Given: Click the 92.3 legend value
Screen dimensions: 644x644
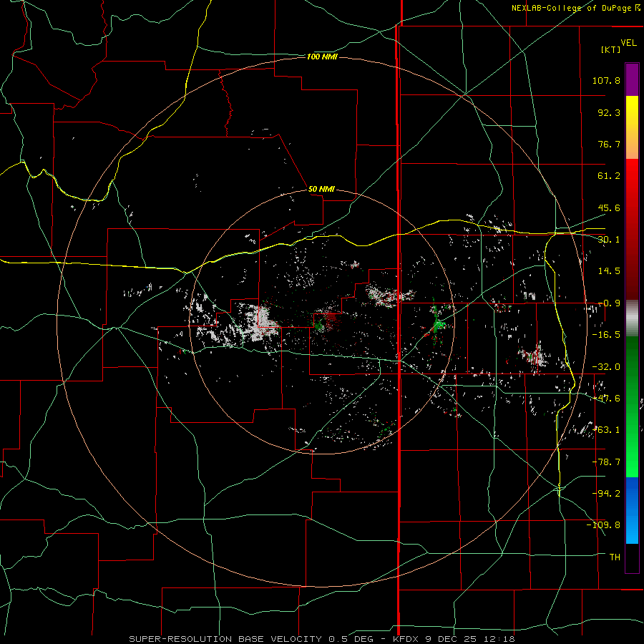Looking at the screenshot, I should (x=609, y=112).
